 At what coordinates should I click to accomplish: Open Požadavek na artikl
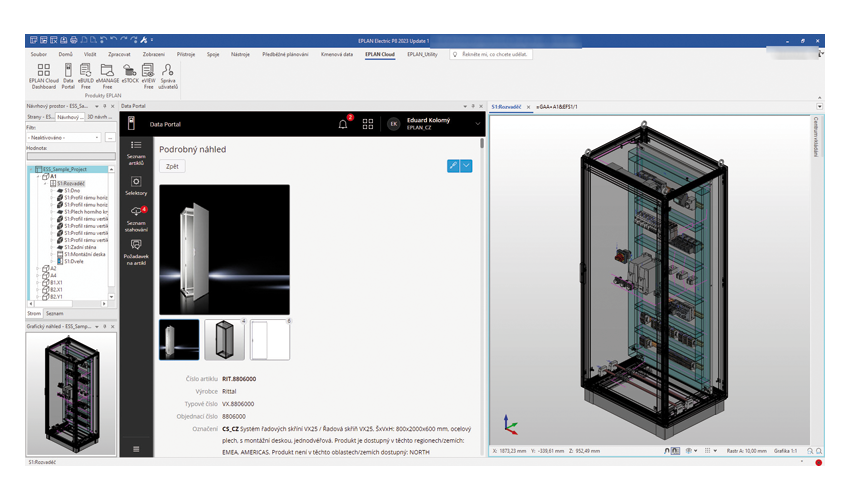[136, 252]
